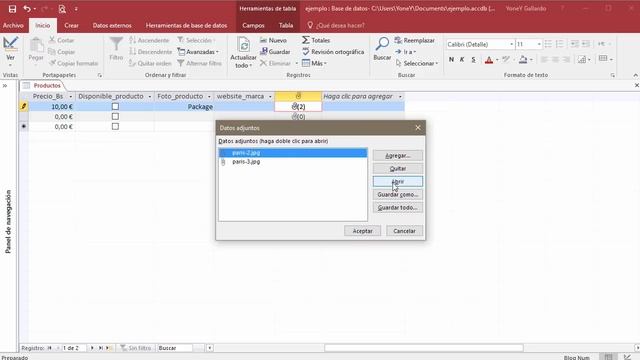640x360 pixels.
Task: Click the paperclip attachment column header
Action: (x=298, y=96)
